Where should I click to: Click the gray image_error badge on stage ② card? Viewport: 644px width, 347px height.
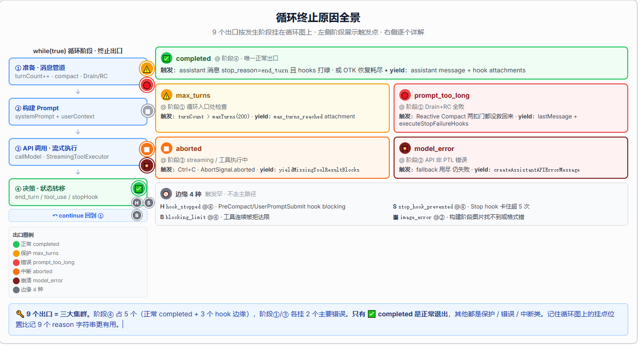(148, 111)
